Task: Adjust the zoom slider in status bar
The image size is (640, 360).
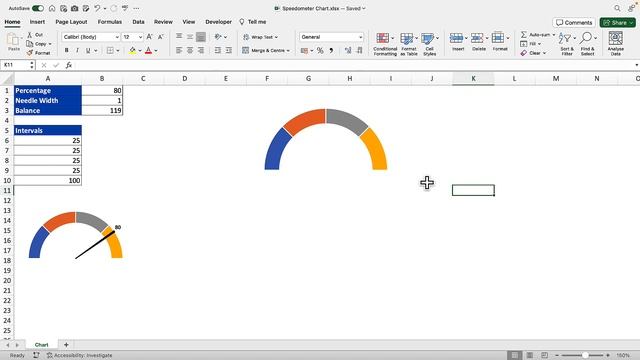Action: pos(585,356)
